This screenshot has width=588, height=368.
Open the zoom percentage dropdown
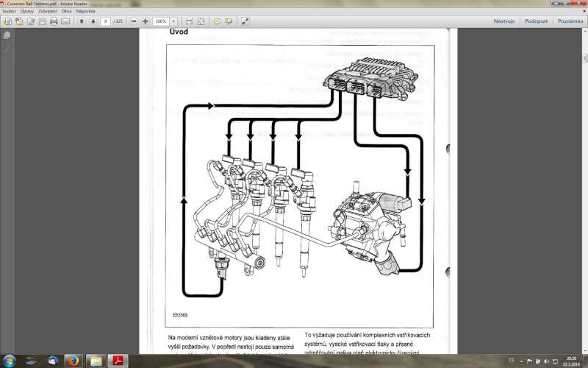coord(174,21)
